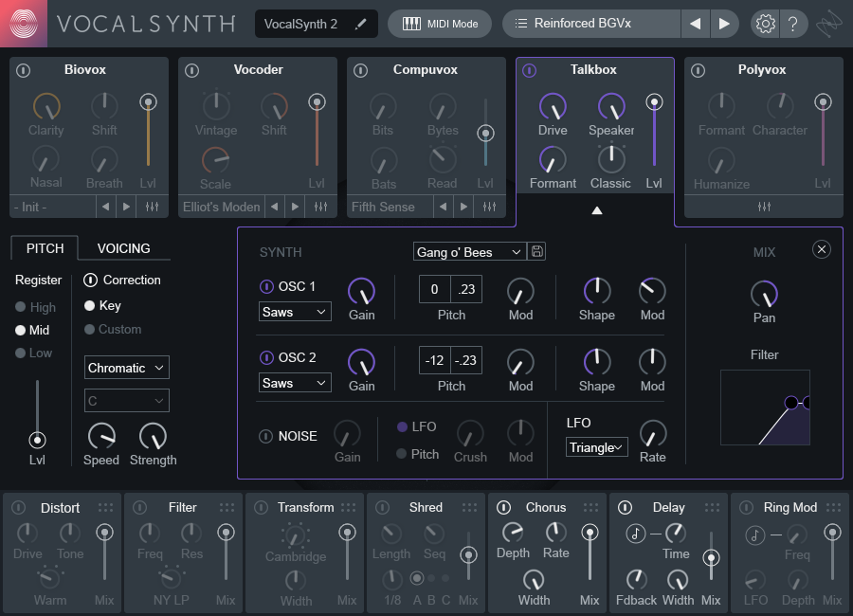Open the help question mark
Viewport: 853px width, 616px height.
pos(792,24)
